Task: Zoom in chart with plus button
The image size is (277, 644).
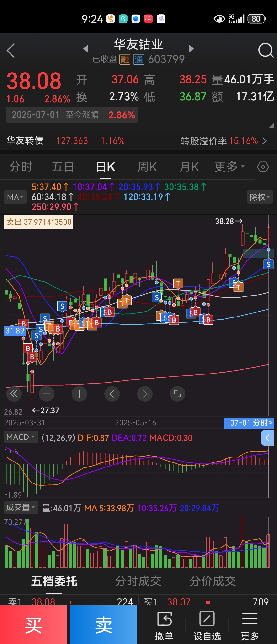Action: (79, 394)
